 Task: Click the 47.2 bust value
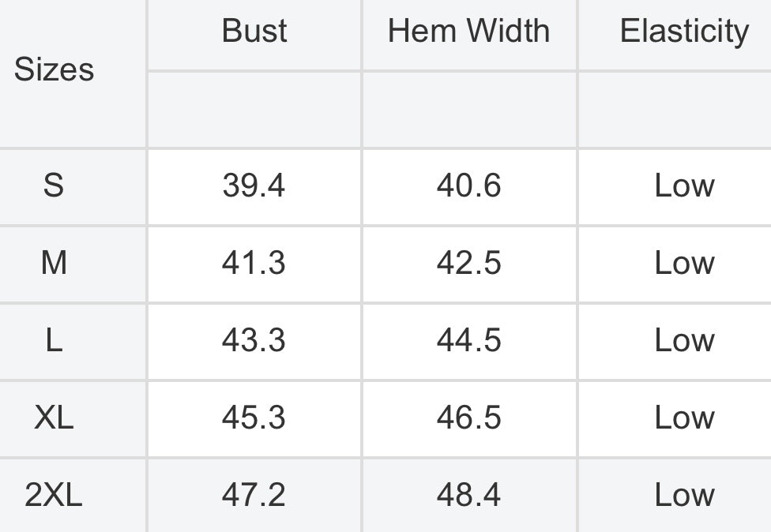[x=254, y=495]
